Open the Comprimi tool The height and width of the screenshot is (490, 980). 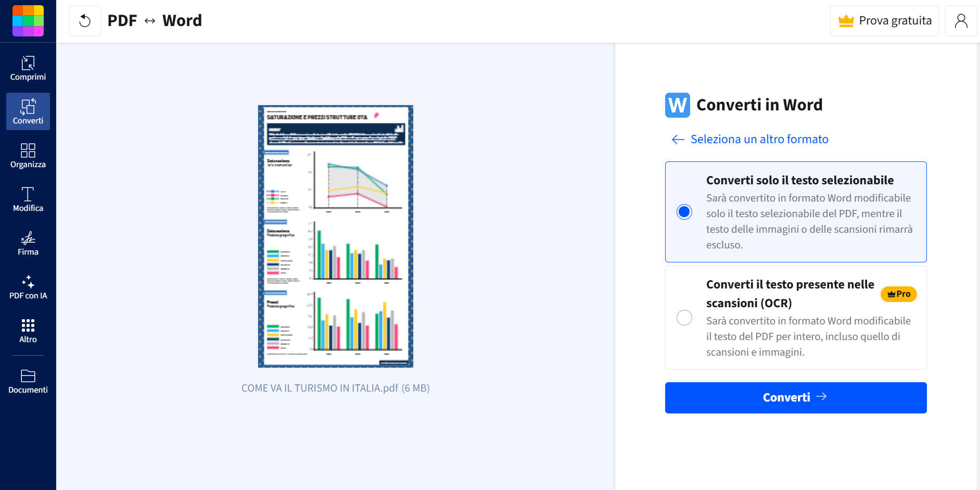click(x=28, y=68)
